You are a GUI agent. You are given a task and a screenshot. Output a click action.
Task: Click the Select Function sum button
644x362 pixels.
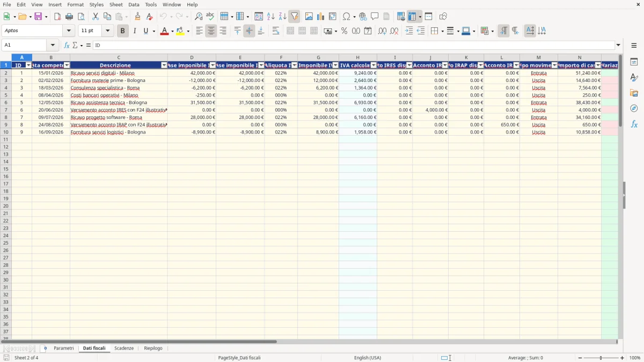[75, 46]
